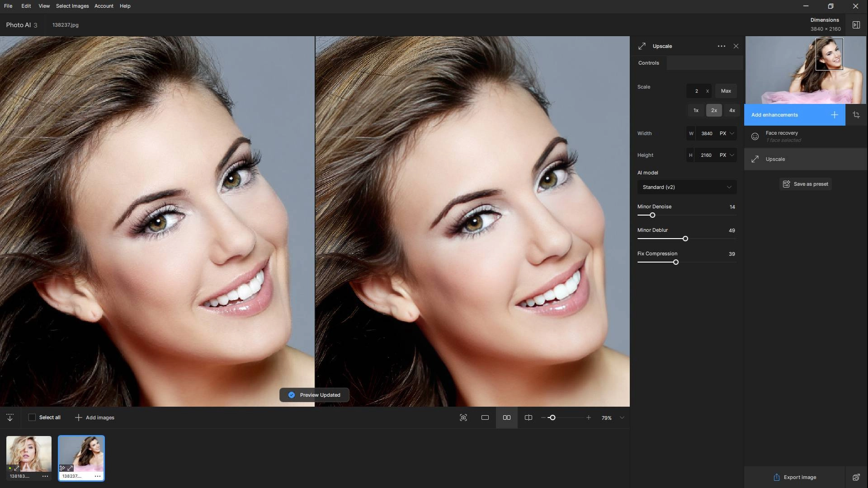Open the 79% zoom level dropdown
The width and height of the screenshot is (868, 488).
[622, 418]
